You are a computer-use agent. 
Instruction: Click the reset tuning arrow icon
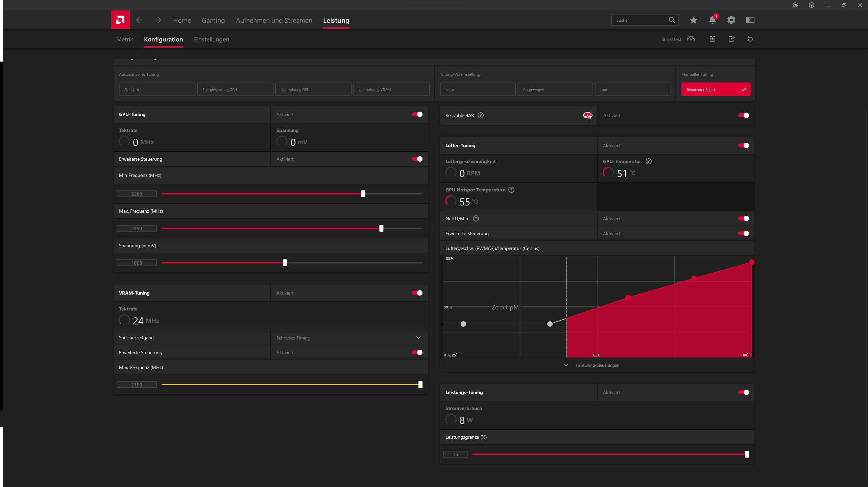point(750,39)
